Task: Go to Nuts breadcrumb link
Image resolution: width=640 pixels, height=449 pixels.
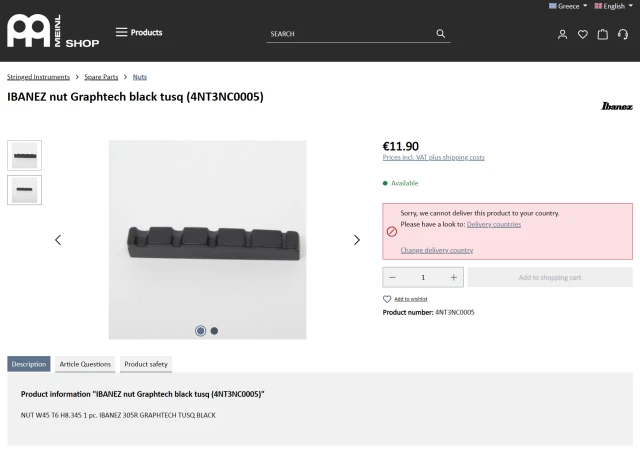Action: pyautogui.click(x=140, y=77)
